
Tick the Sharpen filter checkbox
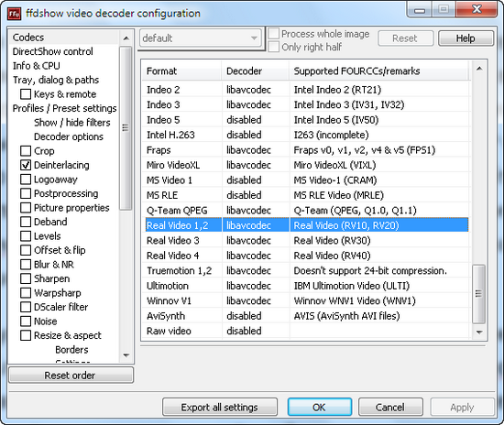pyautogui.click(x=26, y=278)
